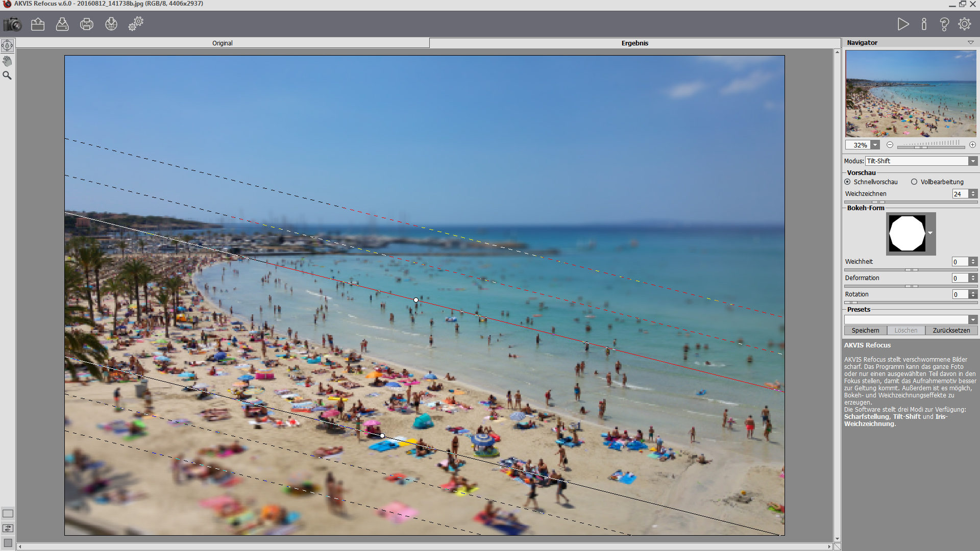The width and height of the screenshot is (980, 551).
Task: Click the print icon in the toolbar
Action: tap(87, 24)
